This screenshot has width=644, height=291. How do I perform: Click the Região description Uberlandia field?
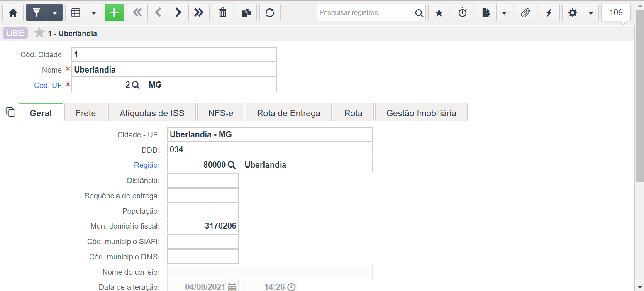[x=307, y=165]
